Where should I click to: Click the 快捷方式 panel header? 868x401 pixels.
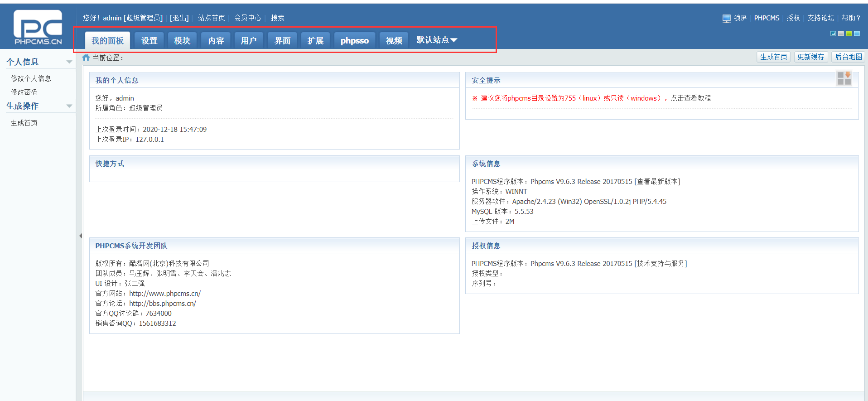coord(275,164)
